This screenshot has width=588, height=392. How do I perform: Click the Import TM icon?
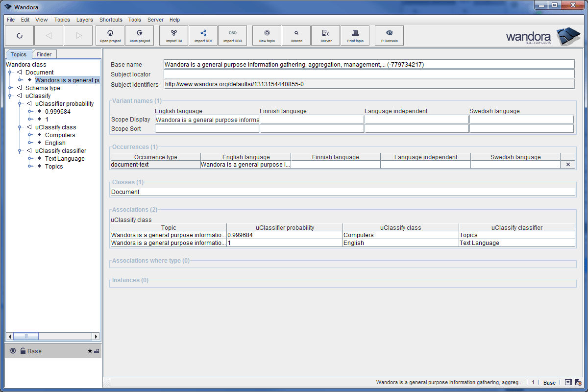[174, 36]
